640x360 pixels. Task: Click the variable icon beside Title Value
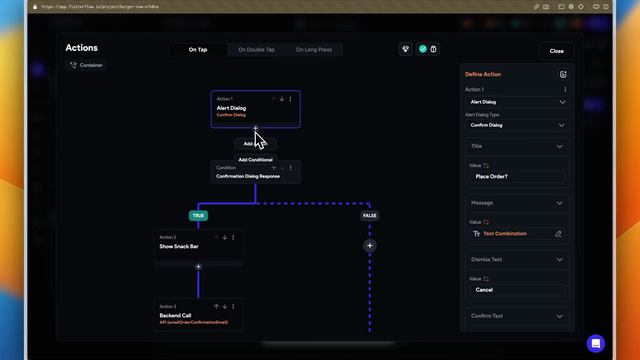486,166
